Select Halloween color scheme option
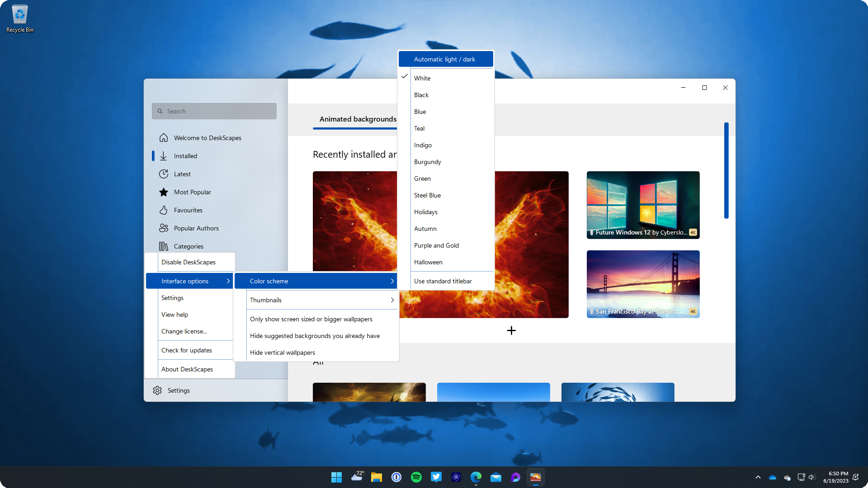Screen dimensions: 868x488 point(428,262)
